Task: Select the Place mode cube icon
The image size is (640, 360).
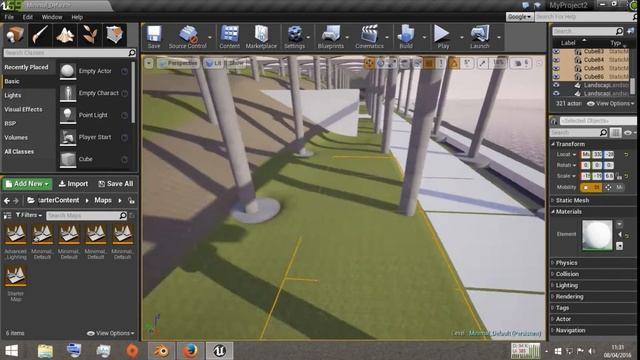Action: 15,35
